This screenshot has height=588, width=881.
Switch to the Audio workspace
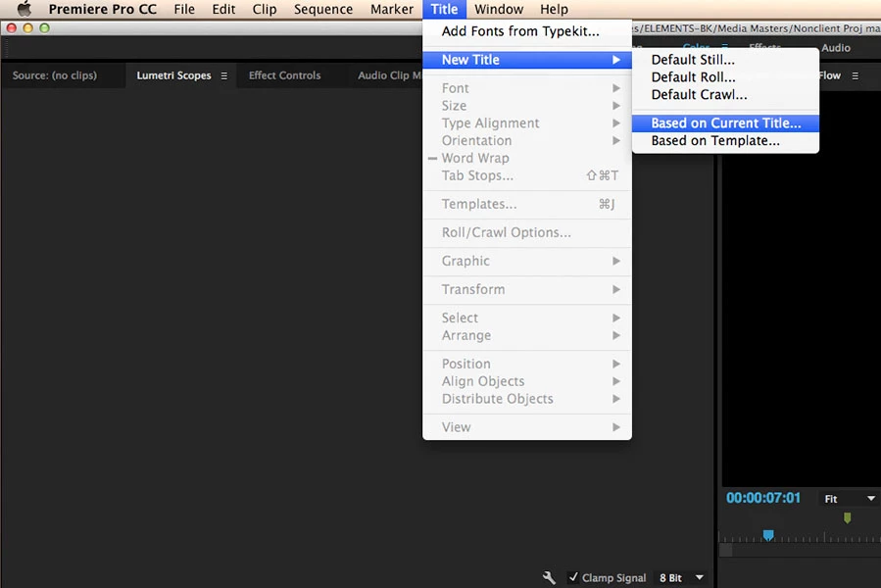pyautogui.click(x=836, y=48)
